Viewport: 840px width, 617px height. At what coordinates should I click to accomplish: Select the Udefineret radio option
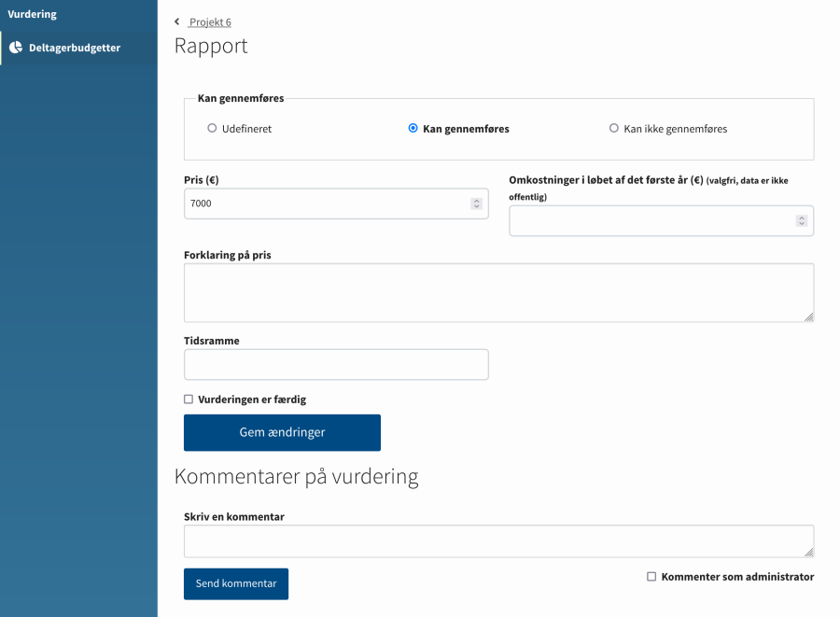point(212,129)
